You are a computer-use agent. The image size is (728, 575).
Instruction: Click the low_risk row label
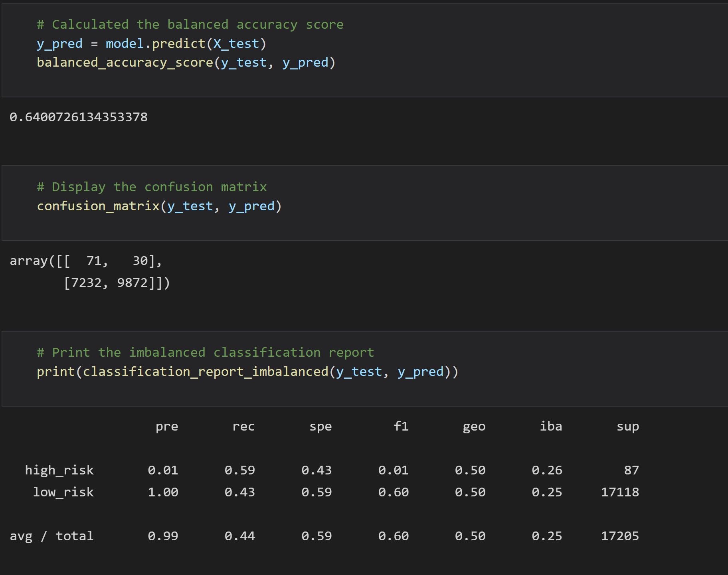pos(63,492)
